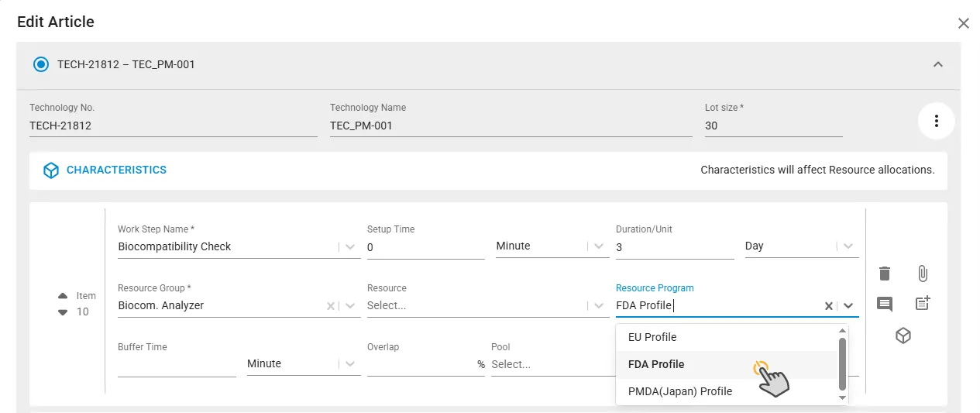Close the Edit Article dialog

[963, 23]
